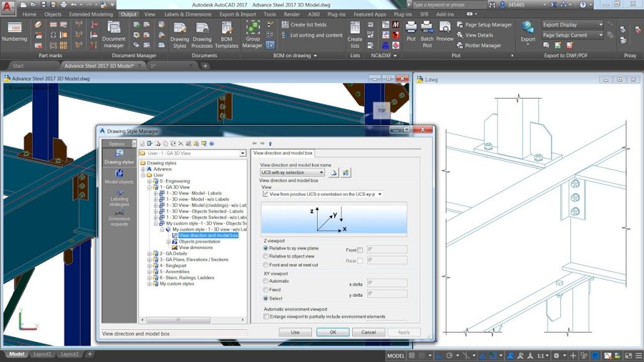Open the Layout1 tab
The width and height of the screenshot is (644, 362).
coord(42,354)
